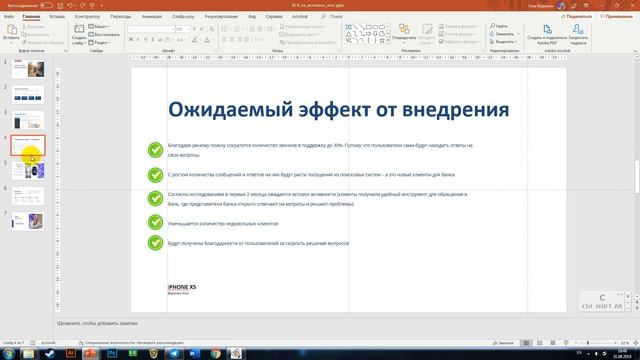Click the notes area to add notes
The width and height of the screenshot is (640, 360).
(x=97, y=323)
